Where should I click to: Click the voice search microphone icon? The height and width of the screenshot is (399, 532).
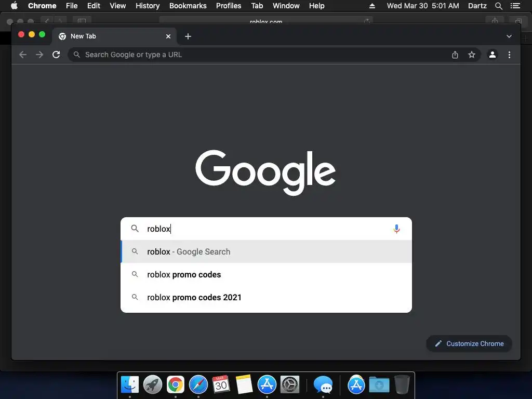(x=396, y=229)
